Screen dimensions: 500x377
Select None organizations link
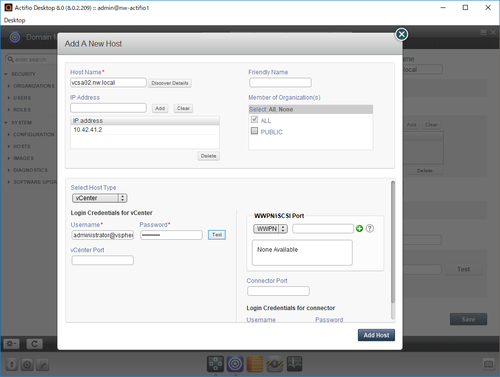pos(286,109)
